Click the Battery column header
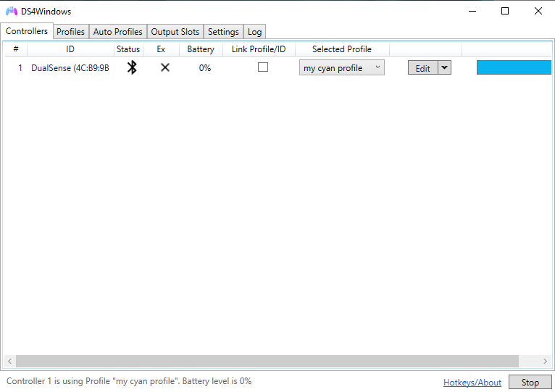 [x=201, y=49]
